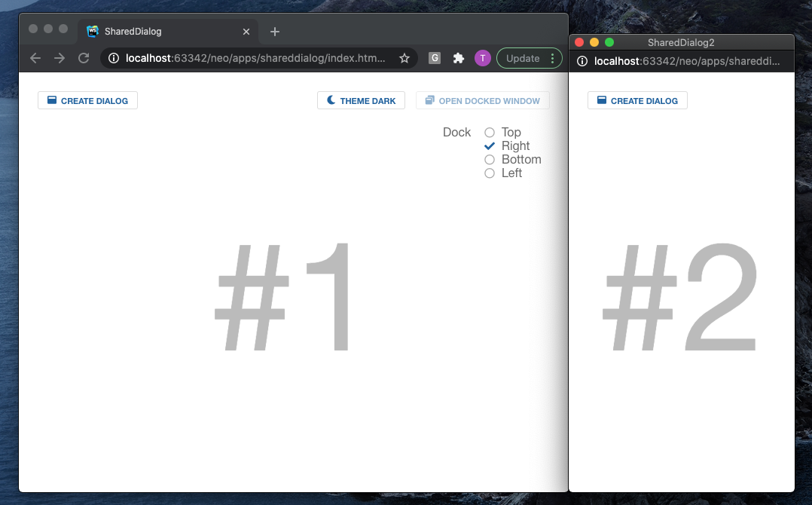This screenshot has height=505, width=812.
Task: Maximize SharedDialog2 with the green button
Action: 609,42
